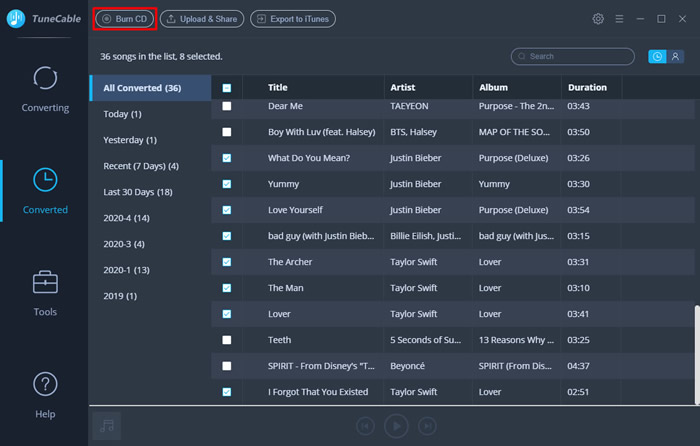Uncheck The Archer checkbox

pyautogui.click(x=227, y=262)
